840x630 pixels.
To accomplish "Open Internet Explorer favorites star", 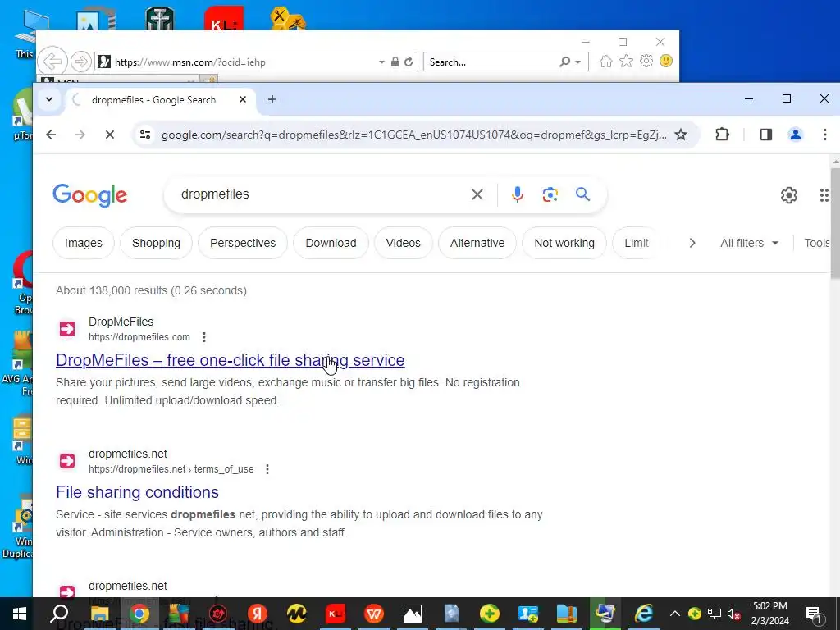I will point(626,61).
